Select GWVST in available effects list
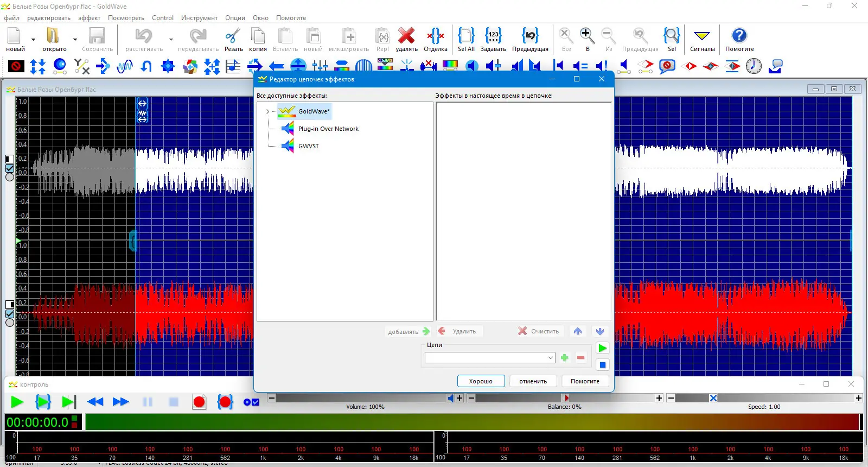This screenshot has height=467, width=868. click(308, 146)
